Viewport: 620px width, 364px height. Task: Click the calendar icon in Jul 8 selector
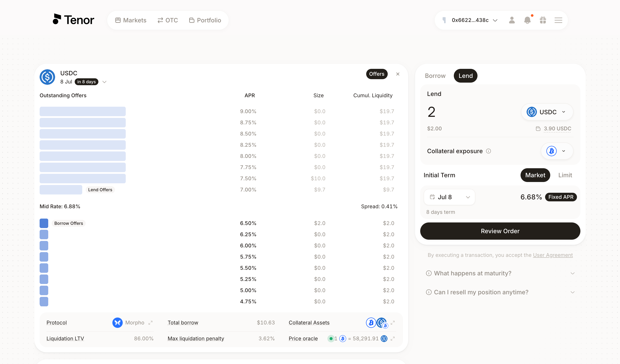tap(432, 197)
